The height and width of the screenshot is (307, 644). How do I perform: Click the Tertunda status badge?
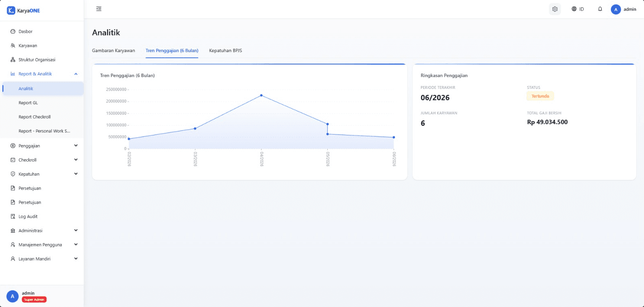coord(540,96)
